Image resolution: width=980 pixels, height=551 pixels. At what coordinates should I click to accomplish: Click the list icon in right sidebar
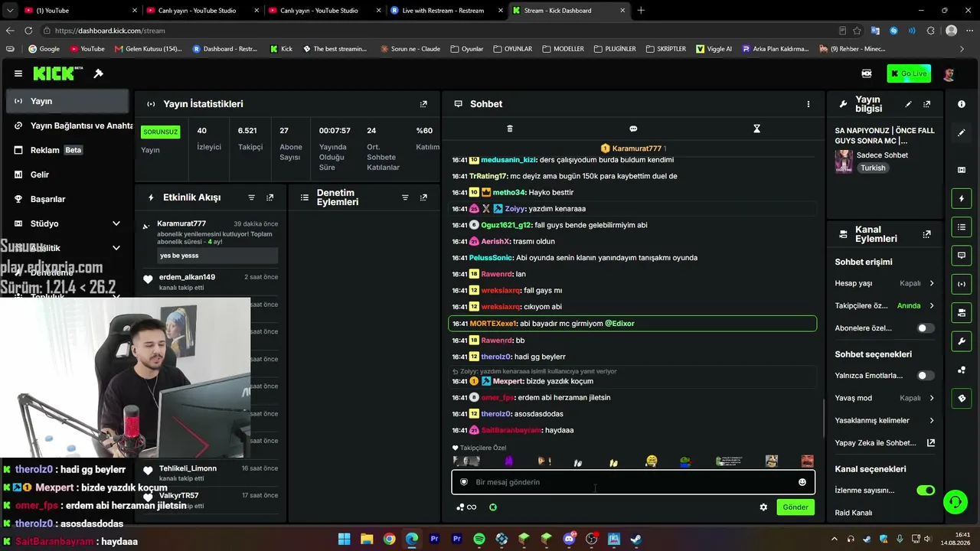pyautogui.click(x=962, y=227)
